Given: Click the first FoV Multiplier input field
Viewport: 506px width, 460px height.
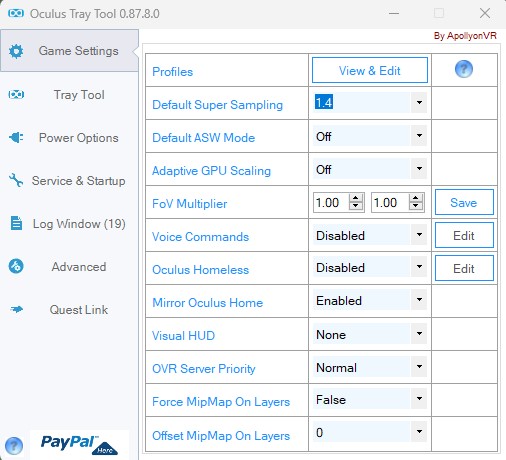Looking at the screenshot, I should (331, 202).
